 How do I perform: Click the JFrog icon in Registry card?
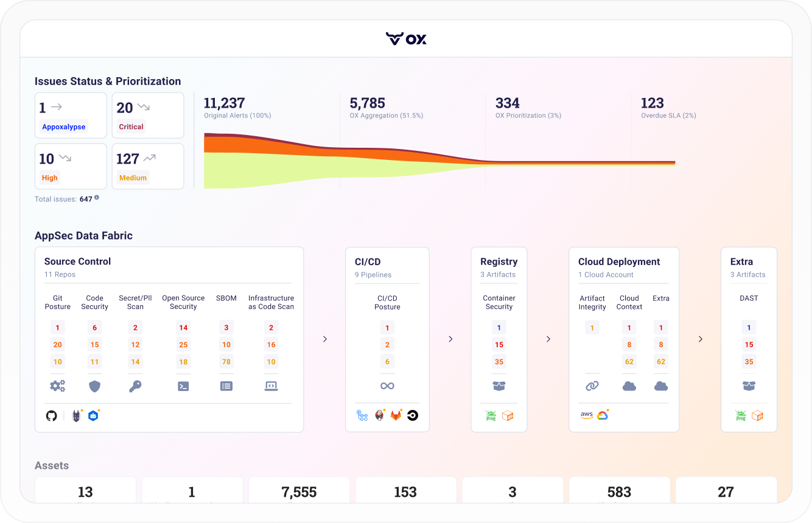tap(491, 416)
